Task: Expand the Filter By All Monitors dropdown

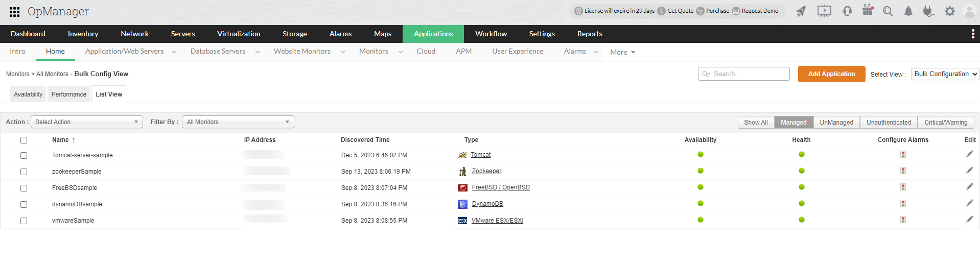Action: (x=238, y=122)
